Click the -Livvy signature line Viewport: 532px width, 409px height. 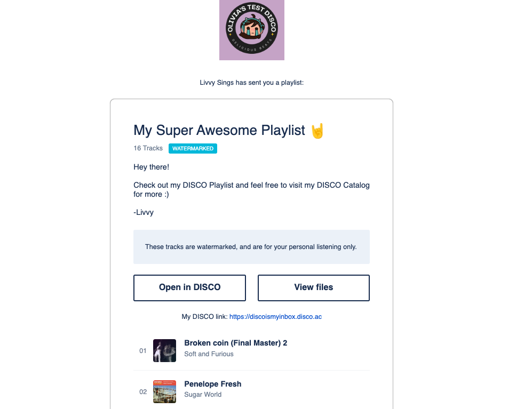click(144, 212)
